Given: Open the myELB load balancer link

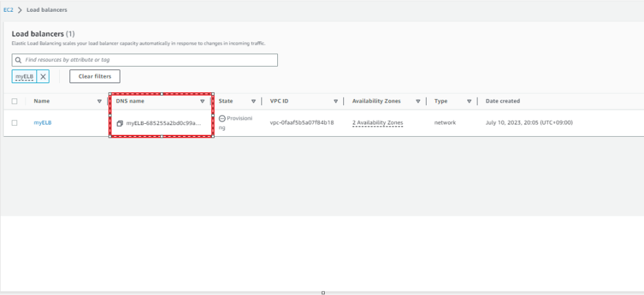Looking at the screenshot, I should tap(43, 122).
